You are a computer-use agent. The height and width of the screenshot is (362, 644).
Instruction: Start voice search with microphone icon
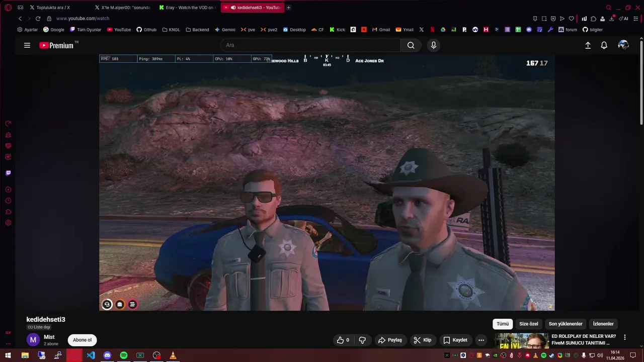pyautogui.click(x=434, y=45)
